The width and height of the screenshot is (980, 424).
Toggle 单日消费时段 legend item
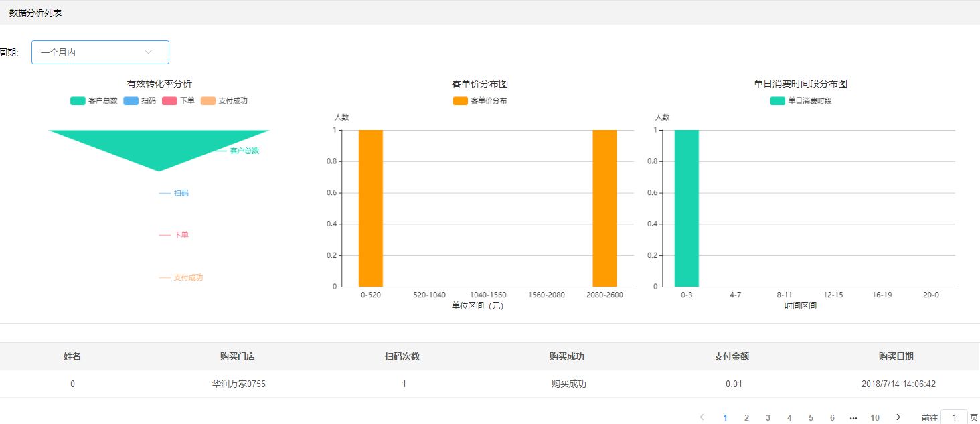coord(801,101)
